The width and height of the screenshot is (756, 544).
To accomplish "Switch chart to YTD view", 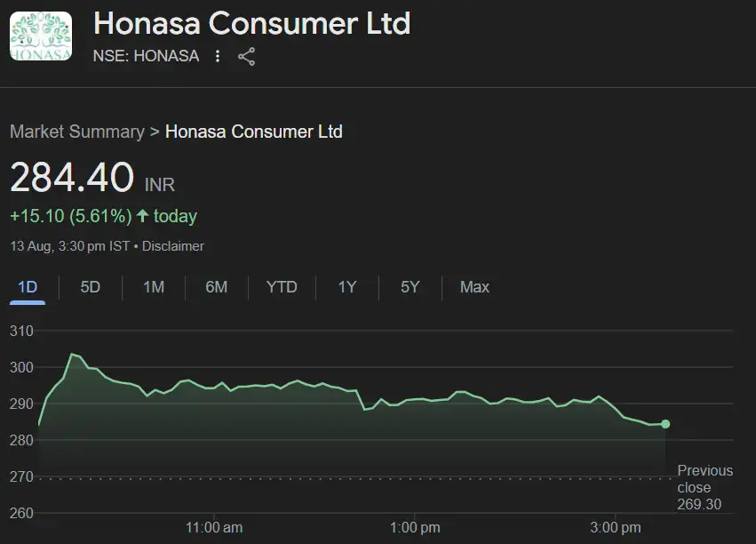I will point(282,287).
